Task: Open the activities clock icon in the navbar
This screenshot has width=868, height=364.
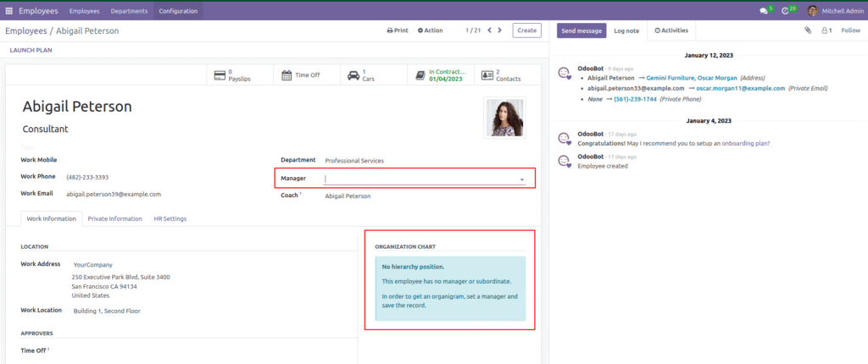Action: (785, 11)
